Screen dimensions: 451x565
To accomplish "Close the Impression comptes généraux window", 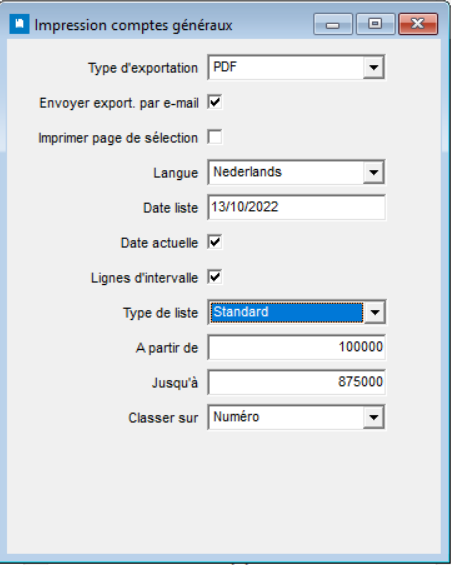I will (x=418, y=24).
